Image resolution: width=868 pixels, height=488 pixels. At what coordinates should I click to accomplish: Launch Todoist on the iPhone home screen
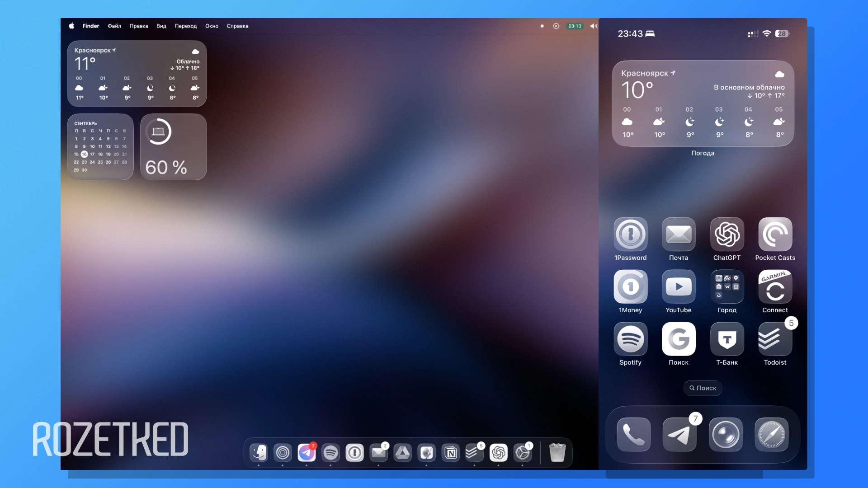(775, 339)
